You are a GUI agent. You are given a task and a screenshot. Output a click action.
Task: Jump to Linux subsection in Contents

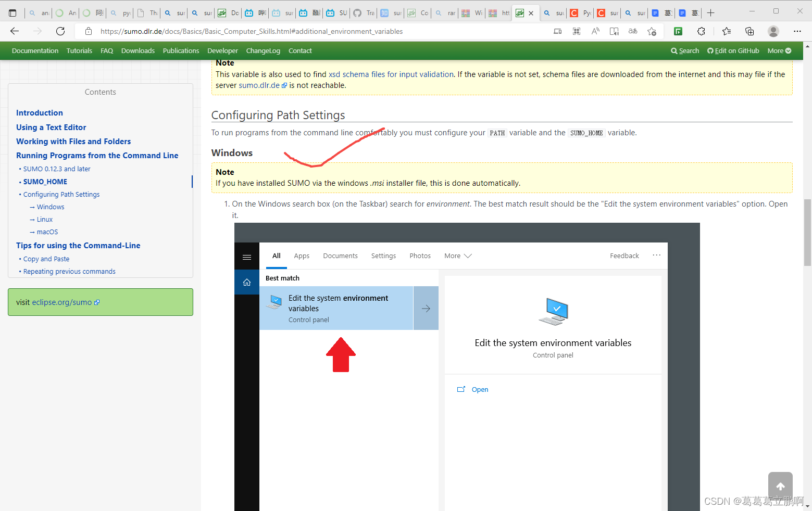tap(45, 220)
